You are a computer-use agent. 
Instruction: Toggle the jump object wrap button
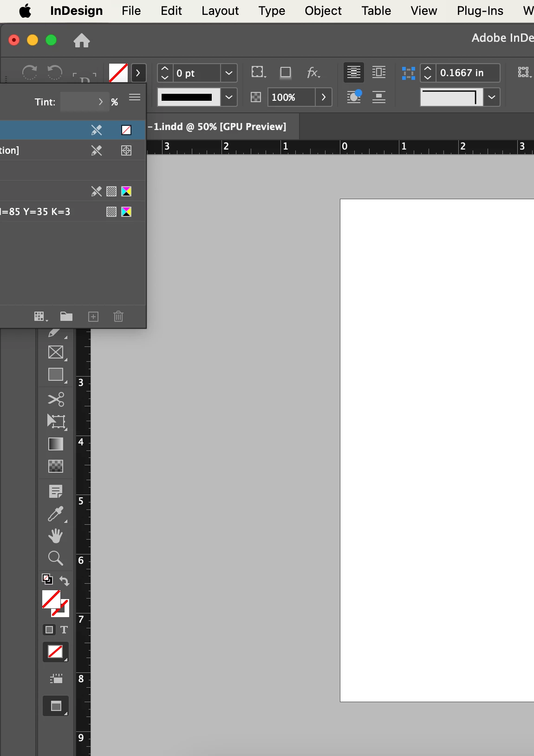(379, 97)
